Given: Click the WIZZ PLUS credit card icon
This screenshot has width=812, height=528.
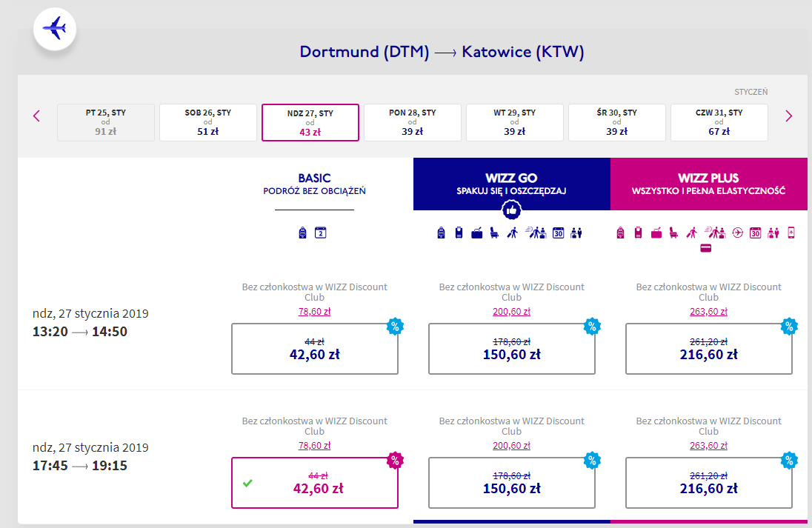Looking at the screenshot, I should 705,248.
